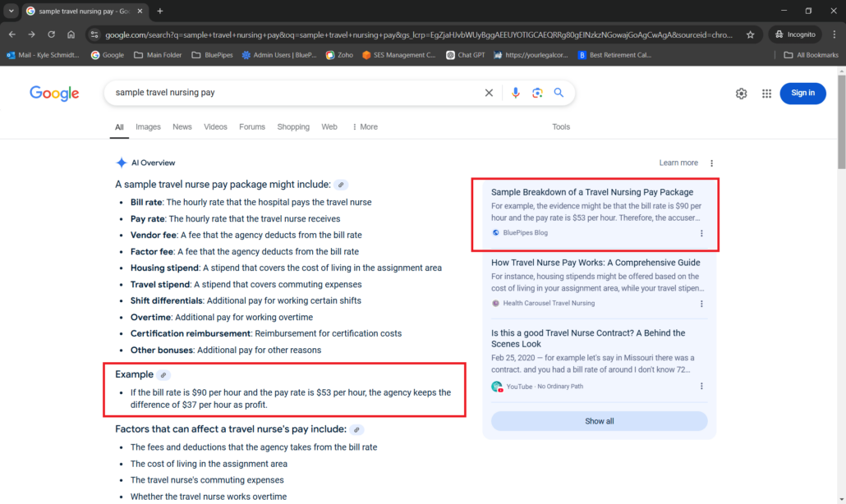Show all AI Overview sources
The height and width of the screenshot is (504, 846).
click(x=599, y=420)
